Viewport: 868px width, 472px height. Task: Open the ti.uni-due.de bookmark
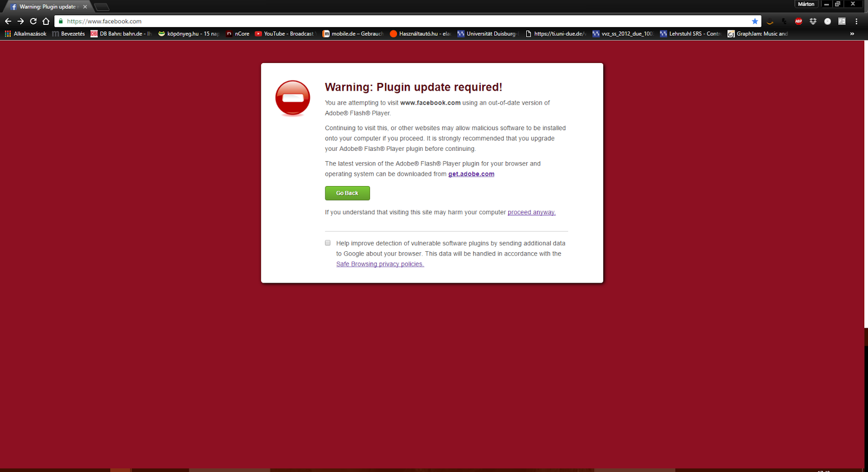(556, 34)
